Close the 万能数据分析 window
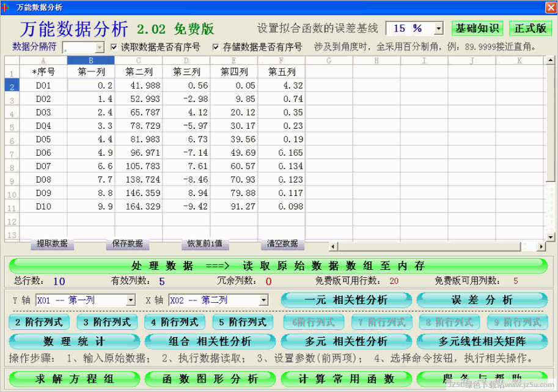Image resolution: width=558 pixels, height=392 pixels. (x=551, y=7)
